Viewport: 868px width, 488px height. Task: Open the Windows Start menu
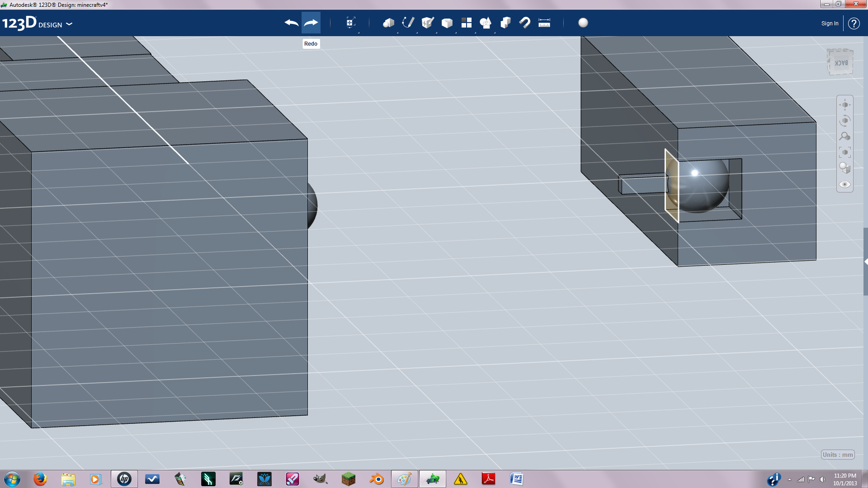(12, 479)
